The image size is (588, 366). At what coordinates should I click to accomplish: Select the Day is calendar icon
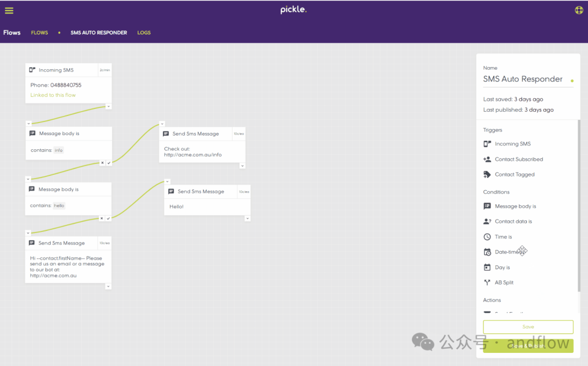coord(487,267)
